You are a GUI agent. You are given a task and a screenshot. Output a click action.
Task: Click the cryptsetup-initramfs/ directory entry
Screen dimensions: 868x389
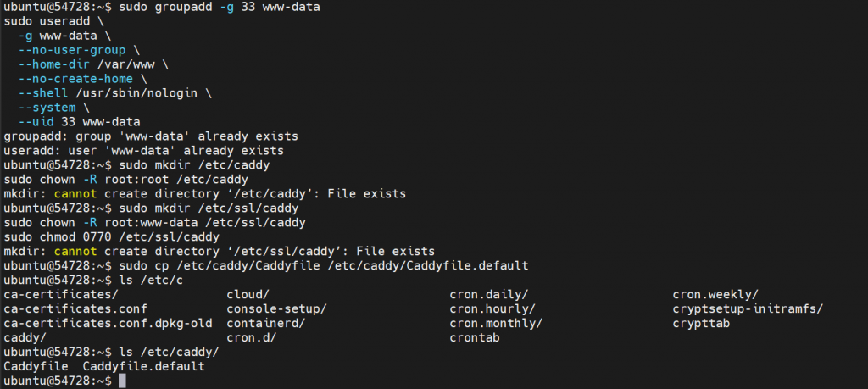coord(748,309)
